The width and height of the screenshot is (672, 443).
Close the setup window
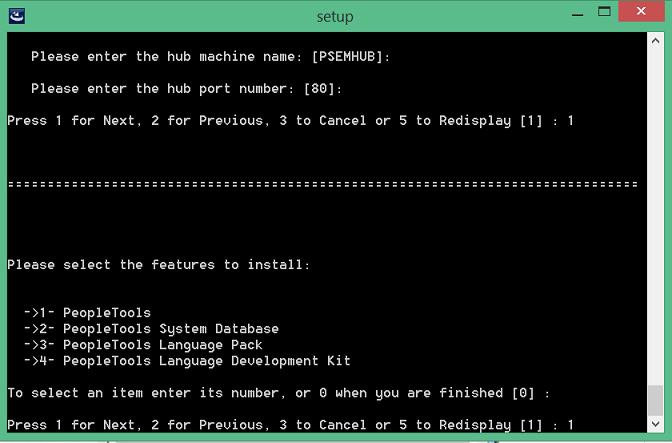641,11
